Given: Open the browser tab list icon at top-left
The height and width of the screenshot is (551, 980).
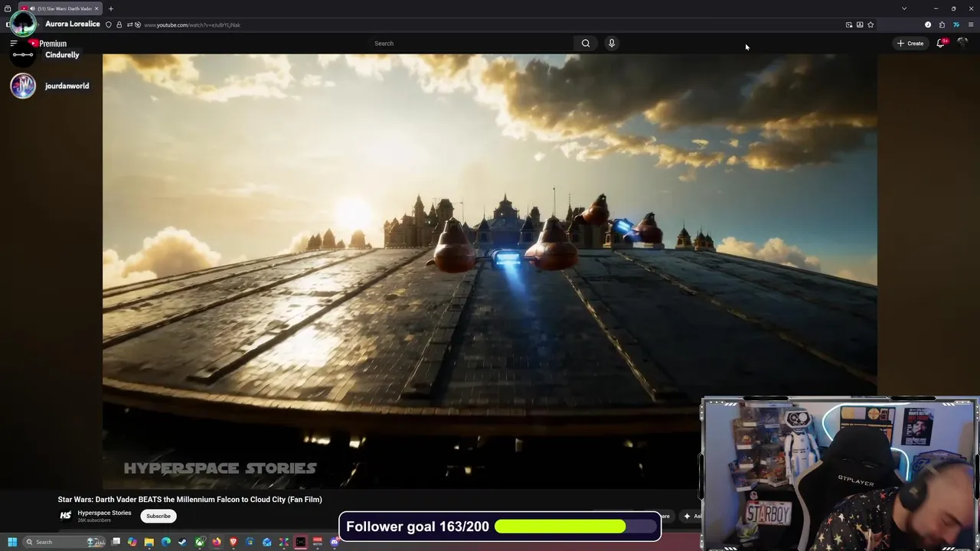Looking at the screenshot, I should coord(8,8).
